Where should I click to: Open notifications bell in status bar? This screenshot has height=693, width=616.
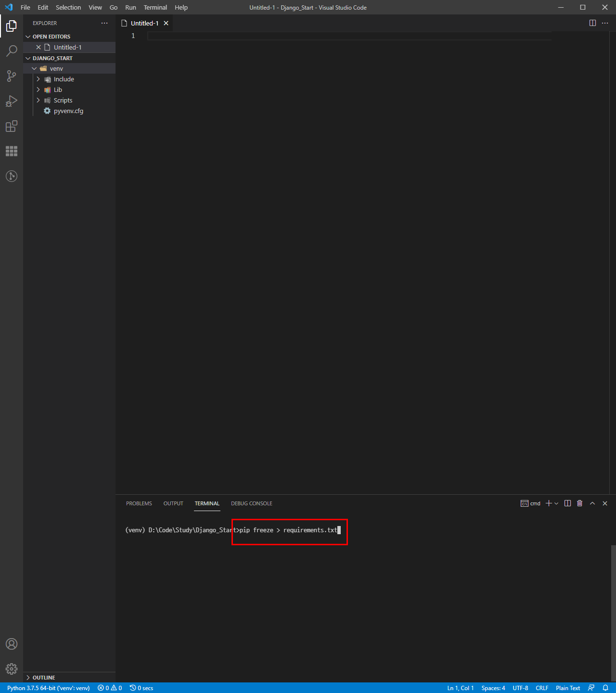(x=605, y=688)
